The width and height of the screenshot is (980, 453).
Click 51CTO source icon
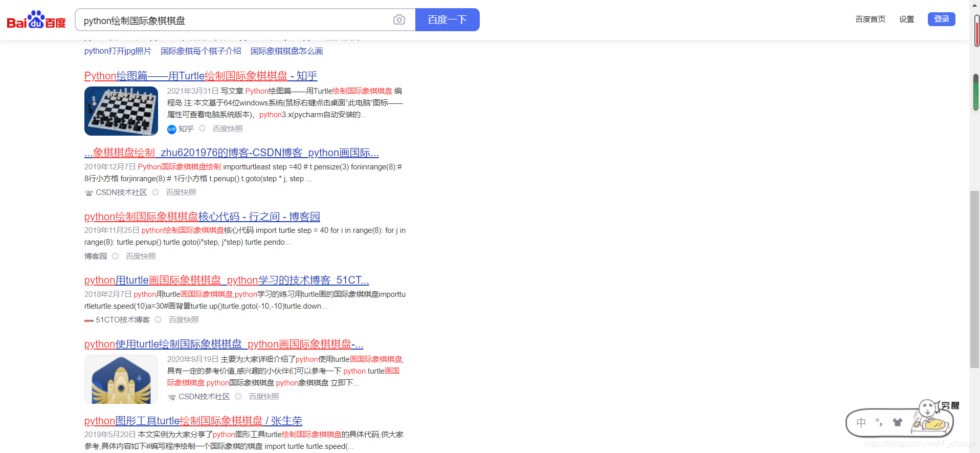89,320
